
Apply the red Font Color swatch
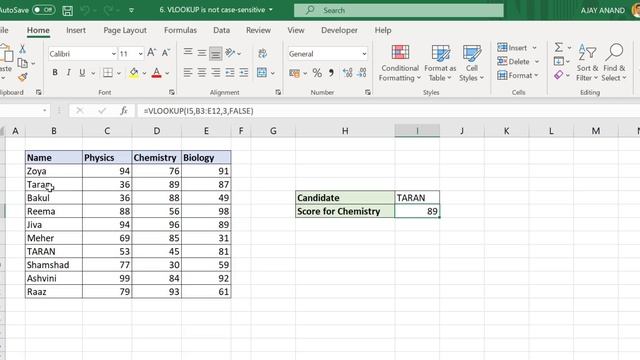tap(156, 73)
